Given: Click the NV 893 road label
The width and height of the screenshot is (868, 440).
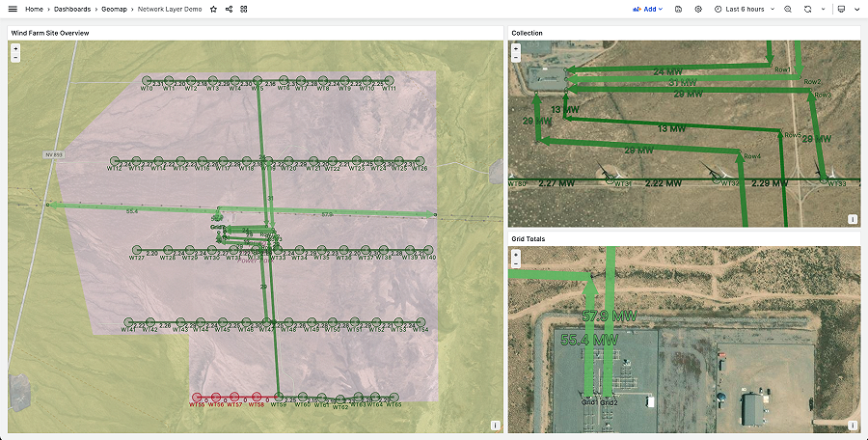Looking at the screenshot, I should pos(54,154).
